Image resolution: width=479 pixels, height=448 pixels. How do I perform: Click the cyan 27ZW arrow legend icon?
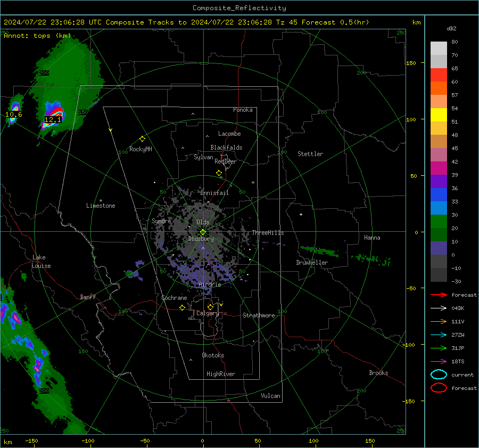[x=439, y=335]
